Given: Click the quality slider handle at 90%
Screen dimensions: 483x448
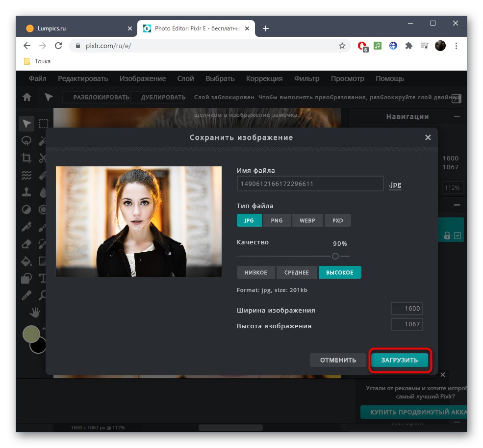Looking at the screenshot, I should pos(335,256).
